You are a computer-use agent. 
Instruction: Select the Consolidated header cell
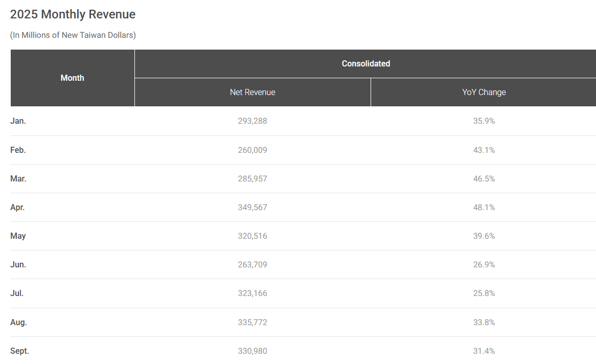point(365,63)
